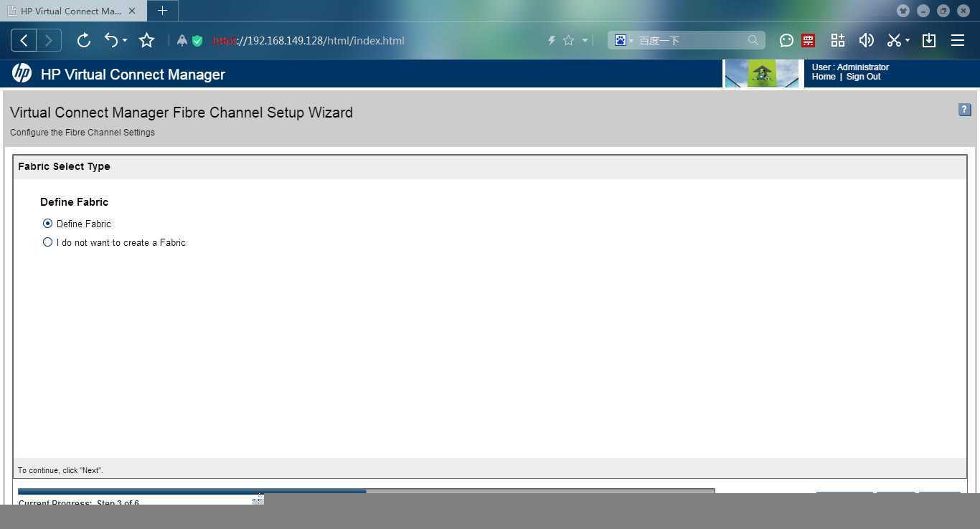Open the undo closed tab dropdown arrow
The height and width of the screenshot is (529, 980).
[125, 40]
